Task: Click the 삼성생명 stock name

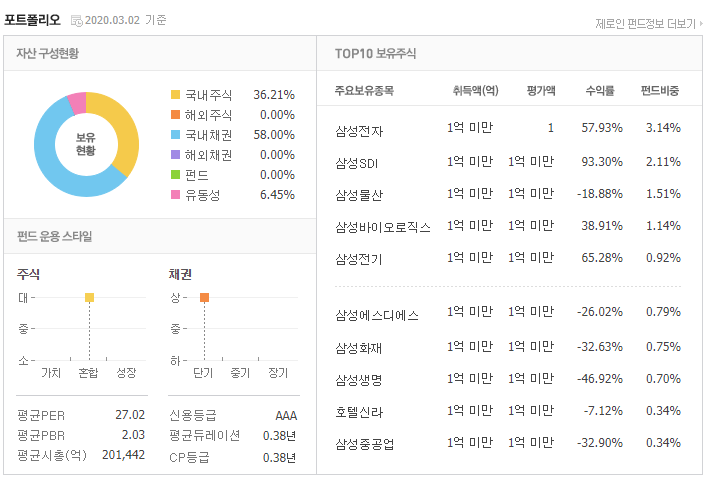Action: click(x=359, y=380)
